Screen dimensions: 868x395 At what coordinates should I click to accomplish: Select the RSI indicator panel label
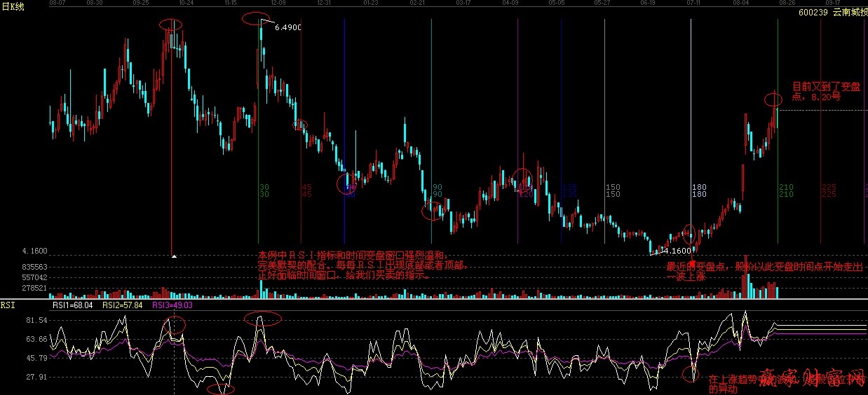(8, 305)
